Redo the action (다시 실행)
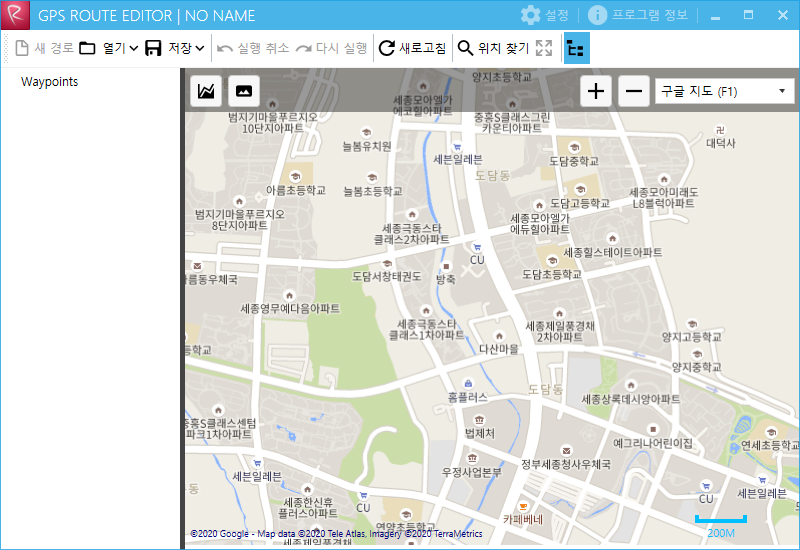 click(x=332, y=48)
